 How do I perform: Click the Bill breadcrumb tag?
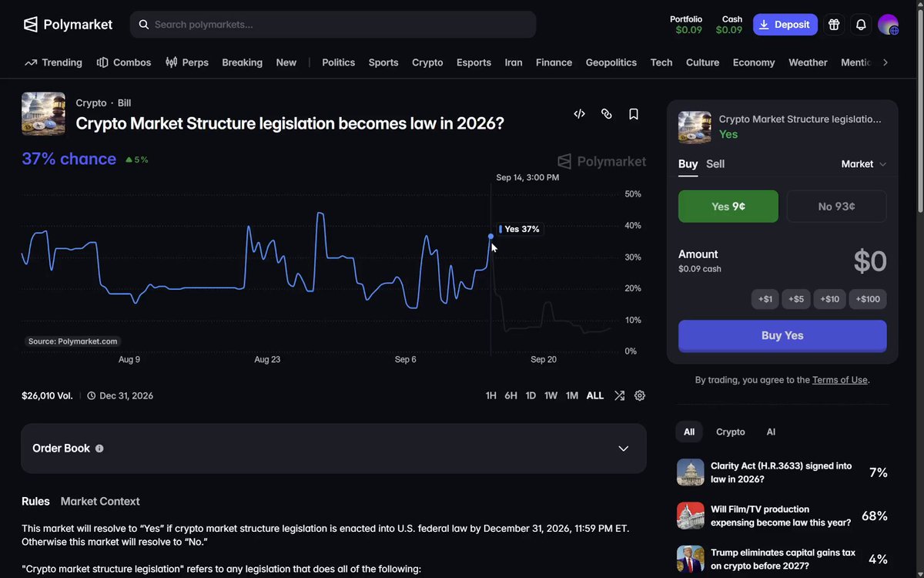coord(124,103)
